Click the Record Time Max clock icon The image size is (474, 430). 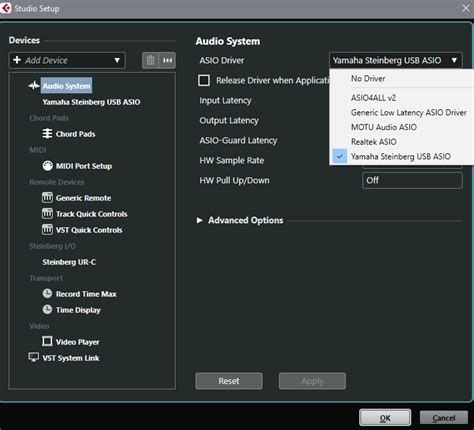[x=47, y=294]
